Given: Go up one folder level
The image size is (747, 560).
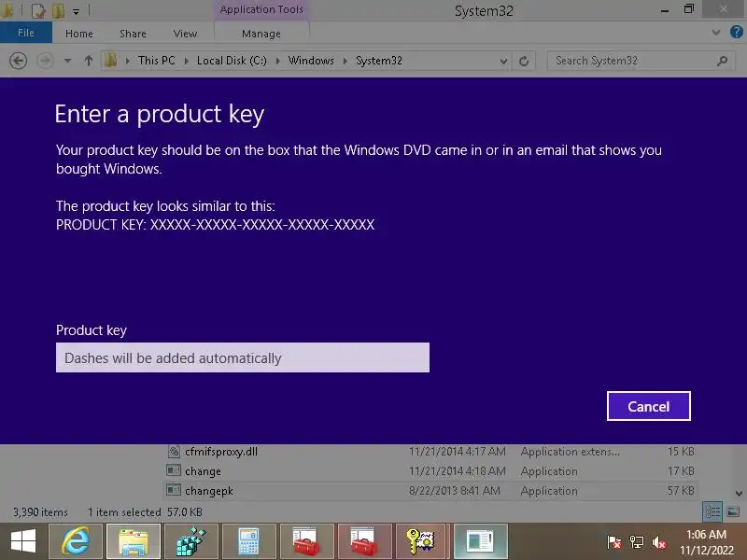Looking at the screenshot, I should [88, 61].
